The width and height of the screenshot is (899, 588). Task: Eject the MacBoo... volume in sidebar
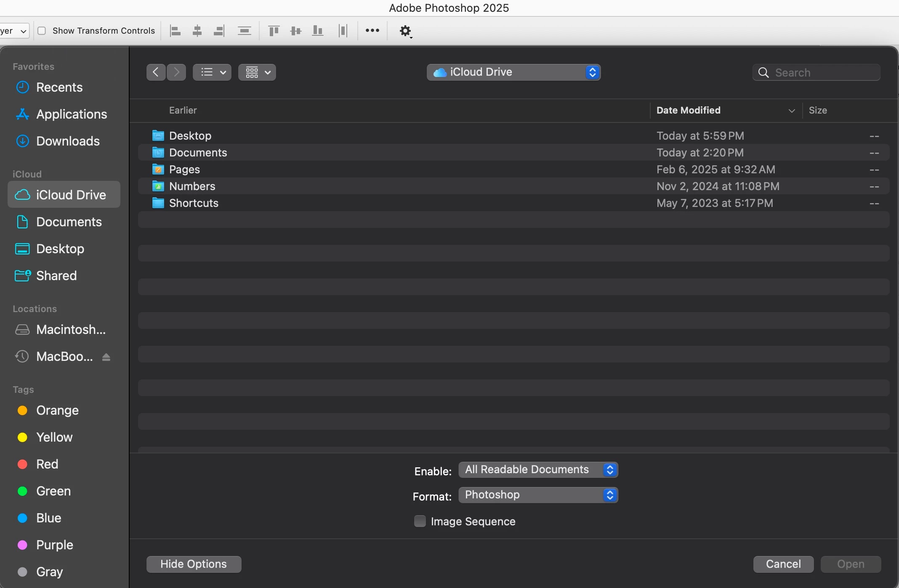pos(106,357)
